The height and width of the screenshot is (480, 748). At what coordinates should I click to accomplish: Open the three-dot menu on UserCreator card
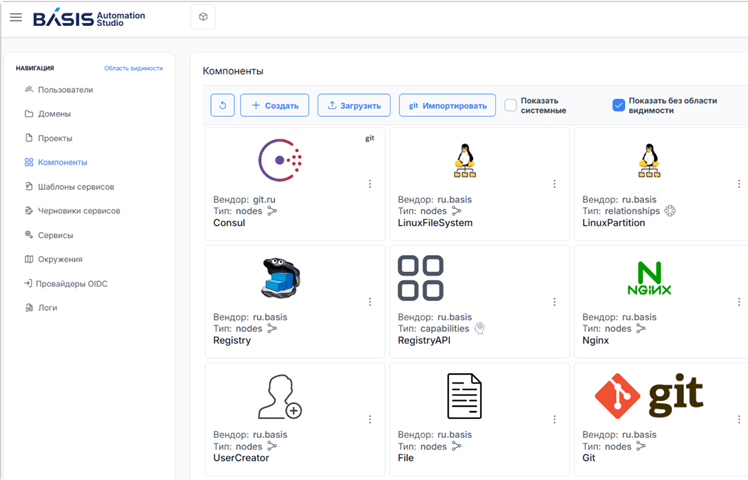370,419
